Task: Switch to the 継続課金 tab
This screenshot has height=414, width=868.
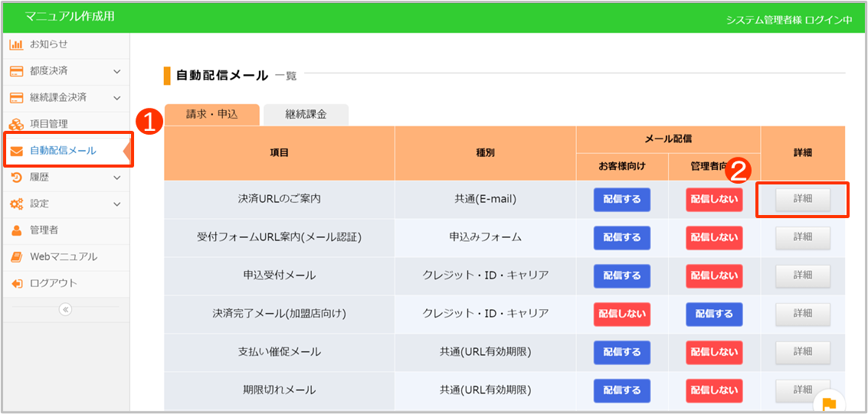Action: tap(306, 115)
